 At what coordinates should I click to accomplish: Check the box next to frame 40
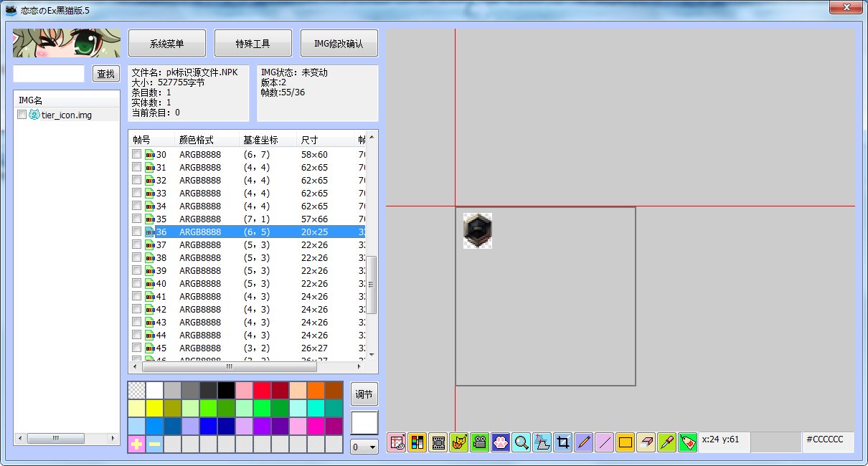pos(136,283)
